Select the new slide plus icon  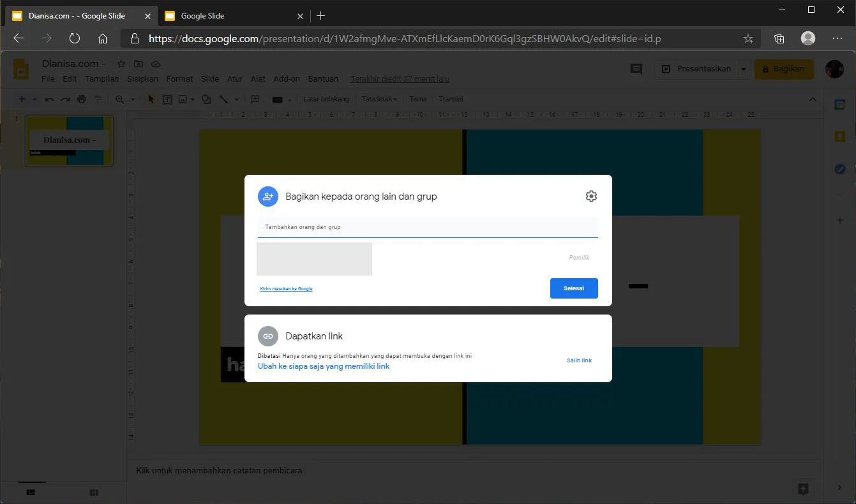tap(20, 99)
